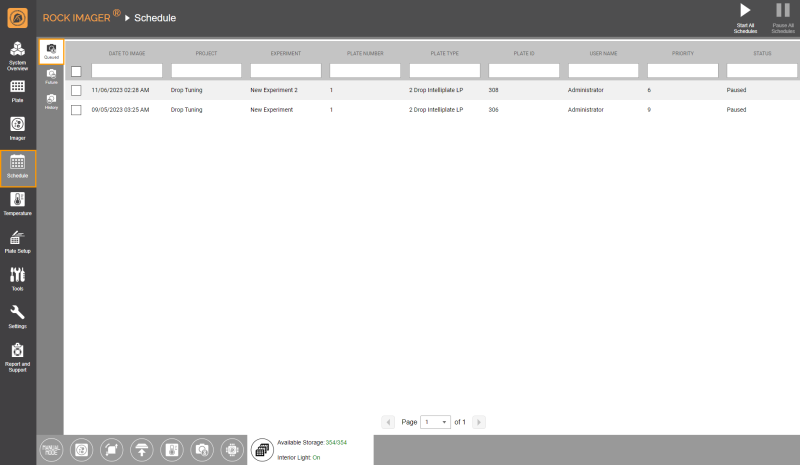Click the imager rotate icon in bottom toolbar

[x=81, y=450]
